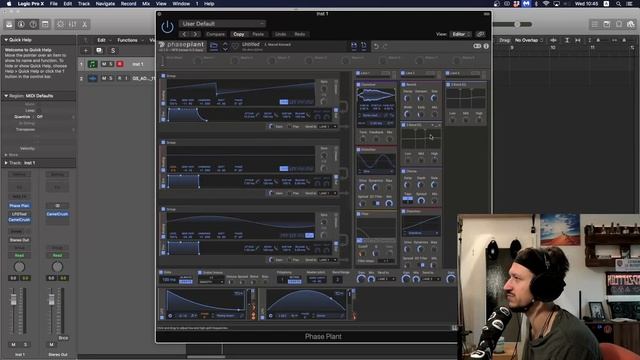Adjust the Stereo Out channel volume fader
Image resolution: width=640 pixels, height=360 pixels.
[x=51, y=300]
